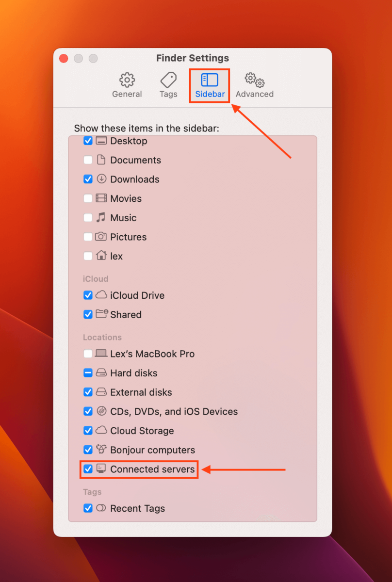392x582 pixels.
Task: Click the Bonjour logo icon beside Bonjour computers
Action: point(101,450)
